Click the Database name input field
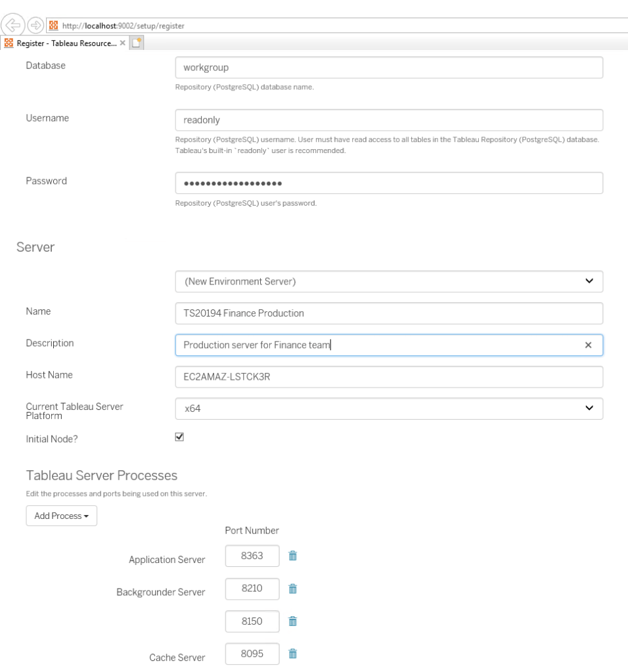Screen dimensions: 628x672 [x=389, y=68]
